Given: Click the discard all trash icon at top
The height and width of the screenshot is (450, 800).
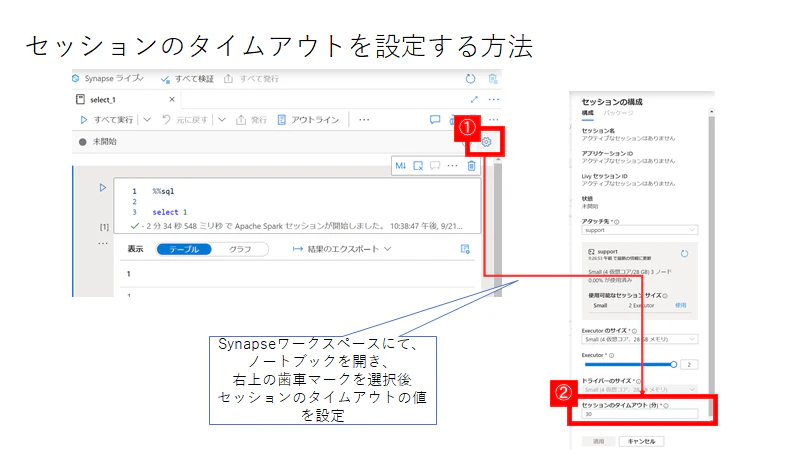Looking at the screenshot, I should coord(492,79).
